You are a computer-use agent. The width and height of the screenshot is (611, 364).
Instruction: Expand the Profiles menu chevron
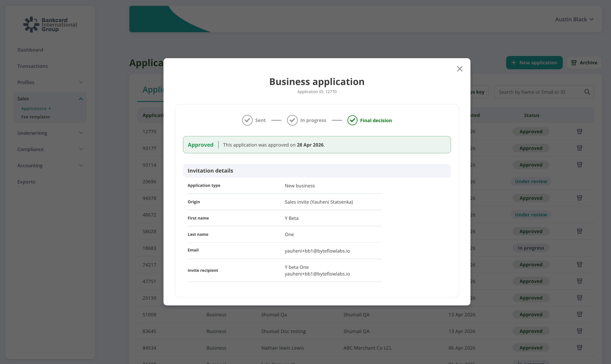[81, 82]
